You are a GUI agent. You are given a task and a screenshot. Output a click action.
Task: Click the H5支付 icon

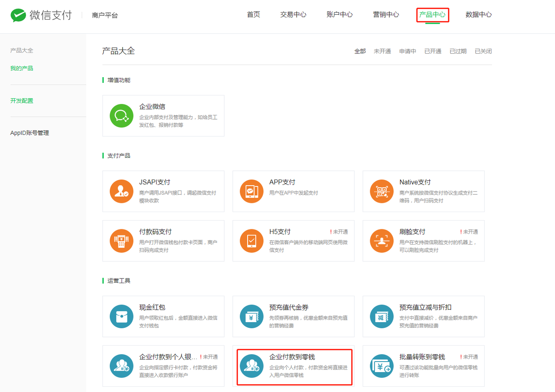251,241
